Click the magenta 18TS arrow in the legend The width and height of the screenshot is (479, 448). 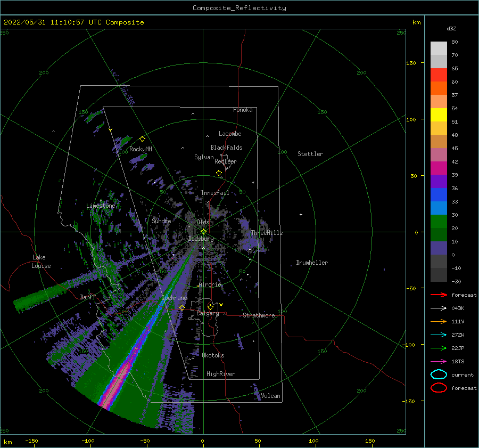pyautogui.click(x=439, y=362)
